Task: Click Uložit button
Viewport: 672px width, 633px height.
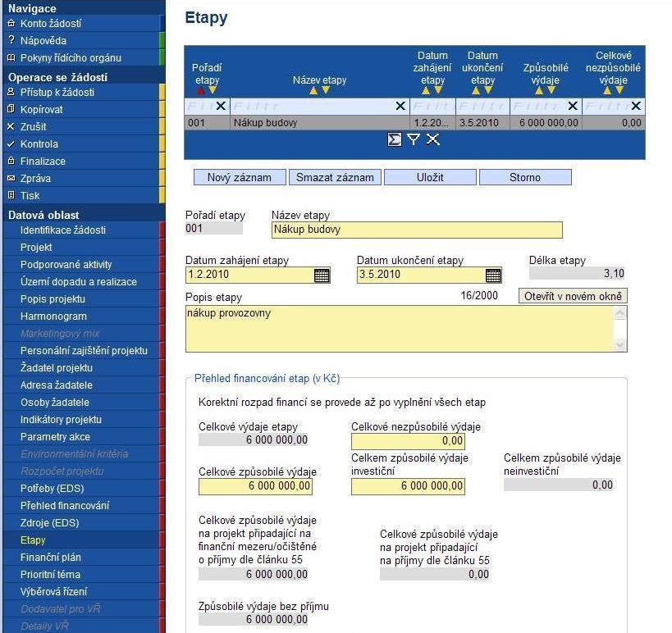Action: coord(430,177)
